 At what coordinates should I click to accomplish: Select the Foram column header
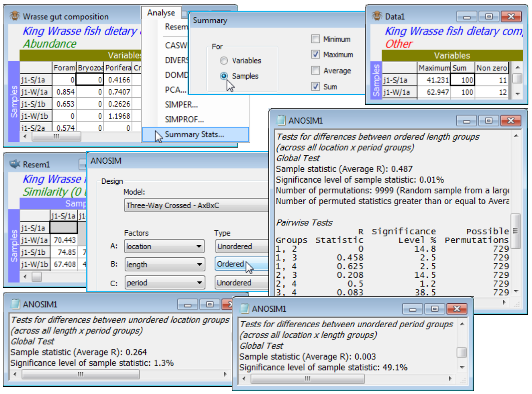click(x=64, y=68)
